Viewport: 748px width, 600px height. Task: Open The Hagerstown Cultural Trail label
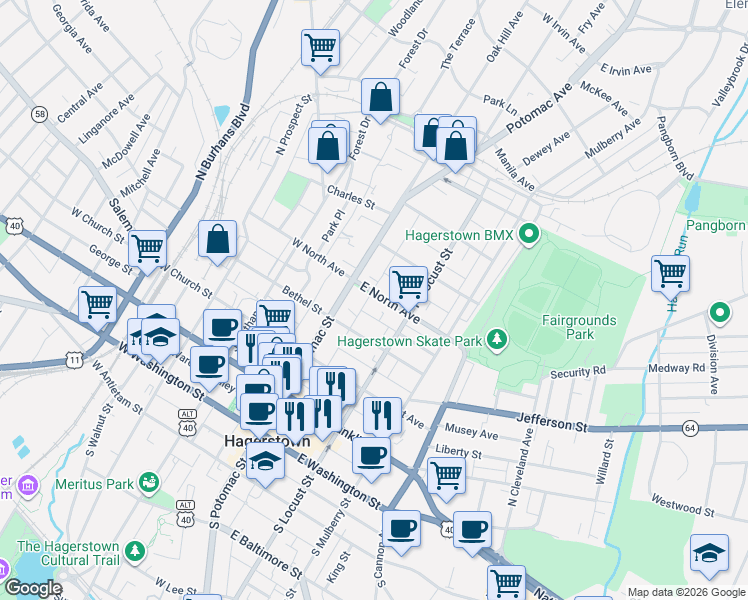tap(68, 553)
